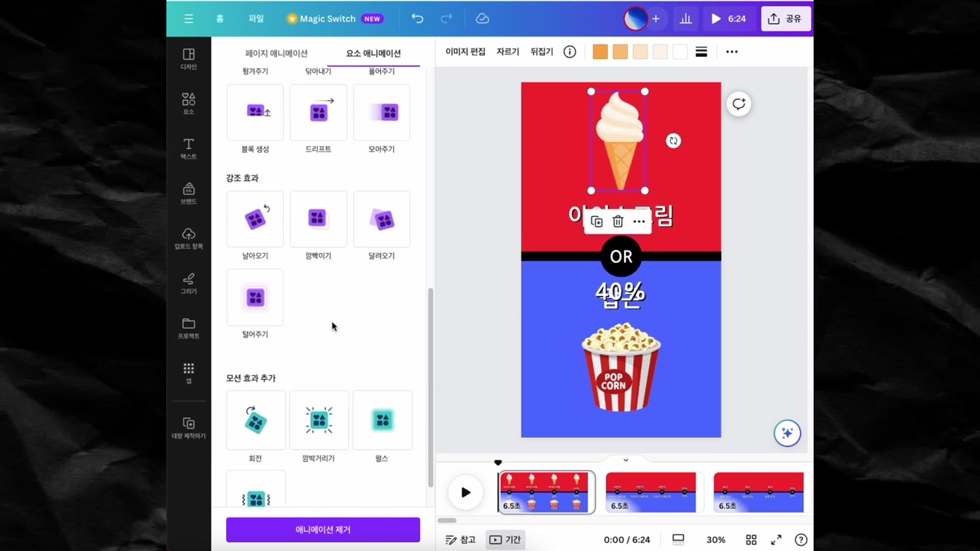
Task: Click the 공유 share button
Action: coord(785,19)
